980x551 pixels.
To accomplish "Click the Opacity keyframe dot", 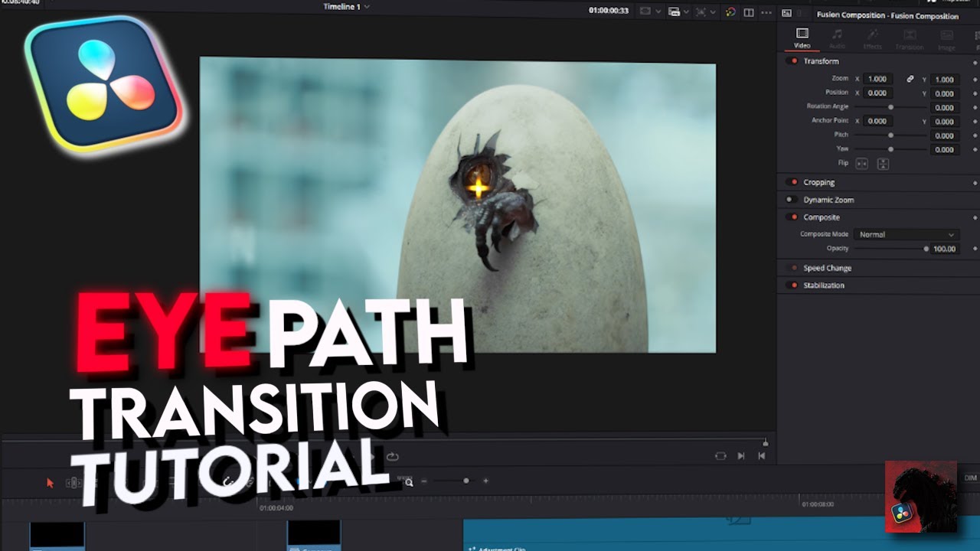I will click(x=975, y=249).
